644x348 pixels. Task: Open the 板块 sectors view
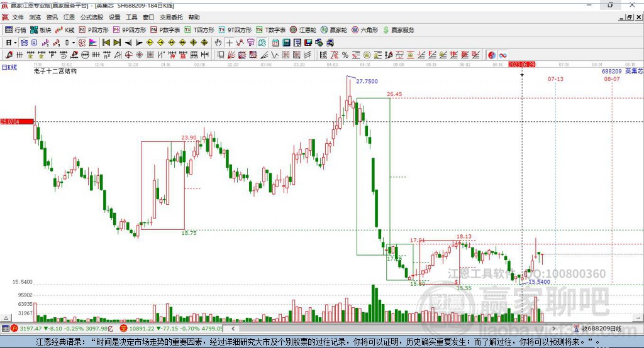pos(41,30)
